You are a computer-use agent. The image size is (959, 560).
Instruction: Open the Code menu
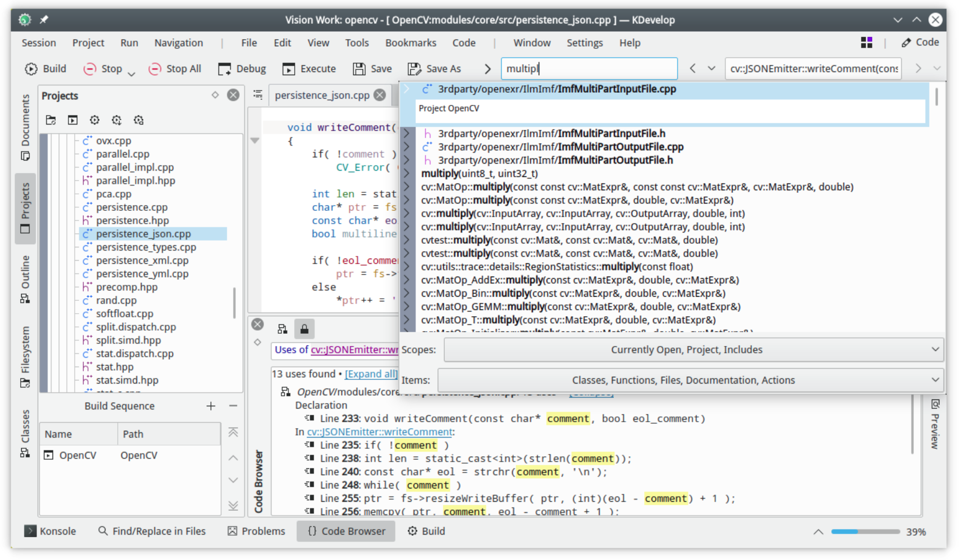click(x=464, y=43)
